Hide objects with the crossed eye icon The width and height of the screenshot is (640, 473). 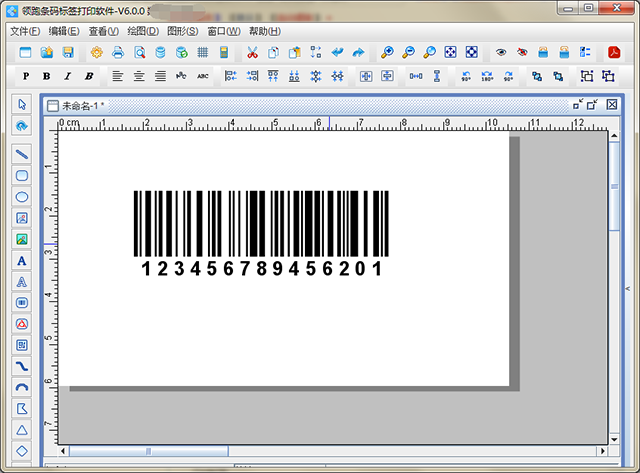[x=522, y=52]
